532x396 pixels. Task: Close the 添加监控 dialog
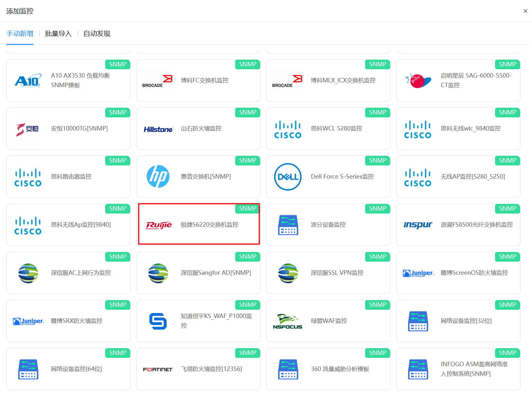click(525, 11)
